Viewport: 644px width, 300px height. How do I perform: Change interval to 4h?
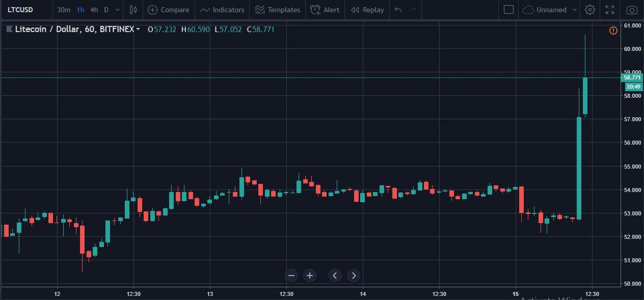94,10
